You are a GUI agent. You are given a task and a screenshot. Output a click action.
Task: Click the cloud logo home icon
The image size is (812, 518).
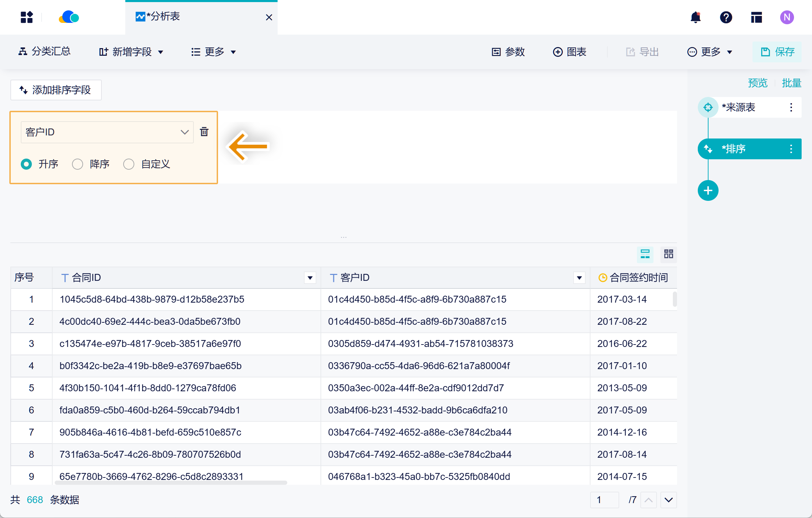coord(69,17)
